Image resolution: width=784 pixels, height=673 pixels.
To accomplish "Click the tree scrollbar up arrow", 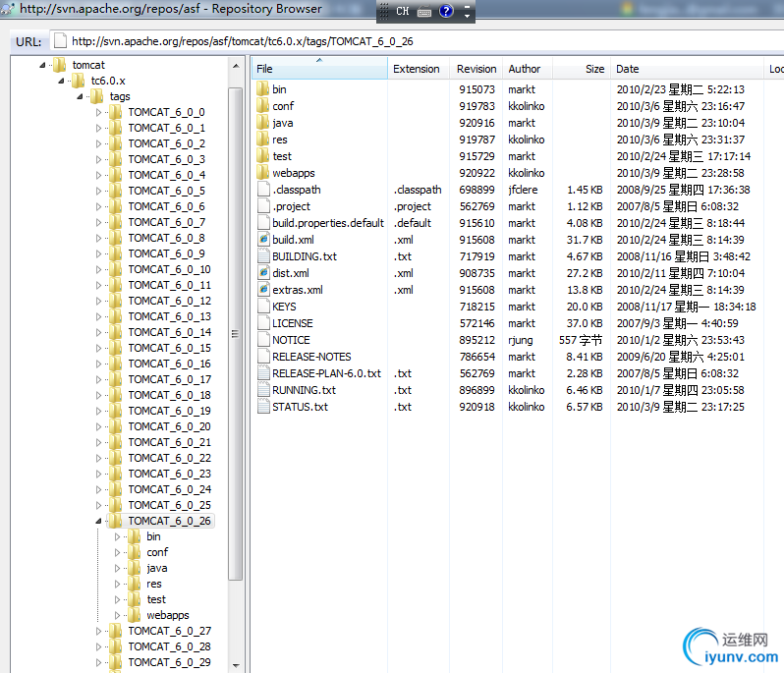I will click(236, 66).
